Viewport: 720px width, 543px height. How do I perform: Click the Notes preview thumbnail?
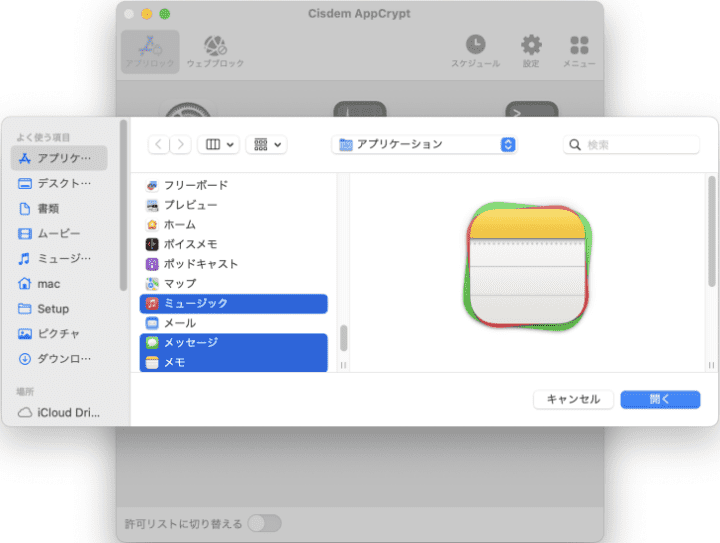527,266
